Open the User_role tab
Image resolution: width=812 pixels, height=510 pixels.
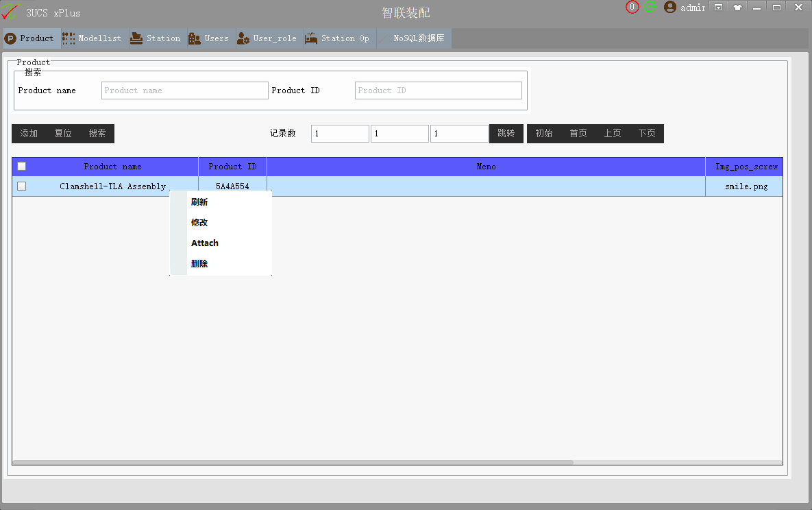[269, 38]
